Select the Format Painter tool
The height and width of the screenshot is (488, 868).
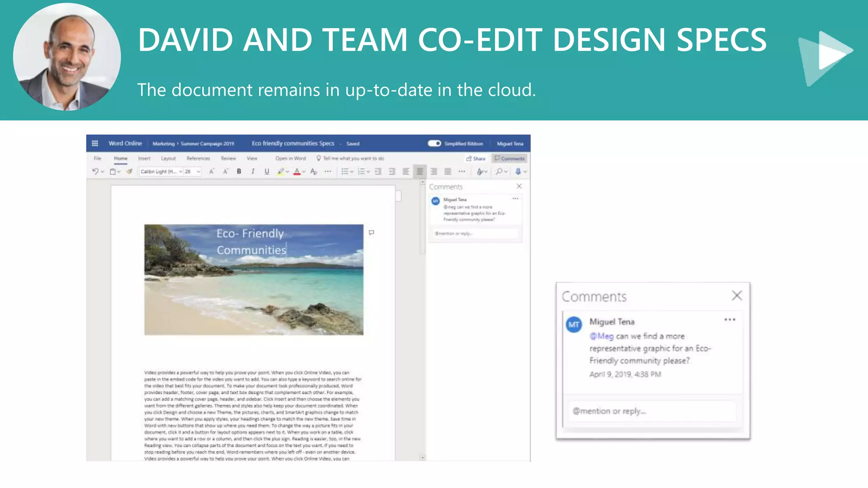tap(129, 172)
